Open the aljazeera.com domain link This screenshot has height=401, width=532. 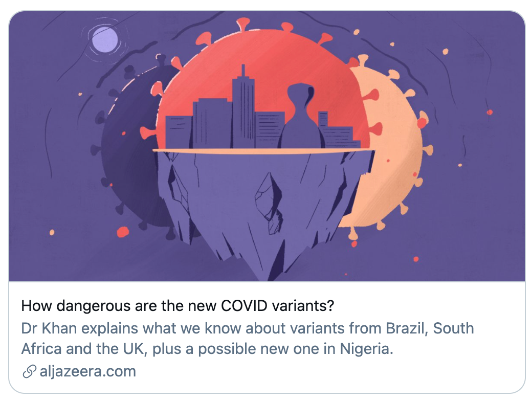pos(87,371)
